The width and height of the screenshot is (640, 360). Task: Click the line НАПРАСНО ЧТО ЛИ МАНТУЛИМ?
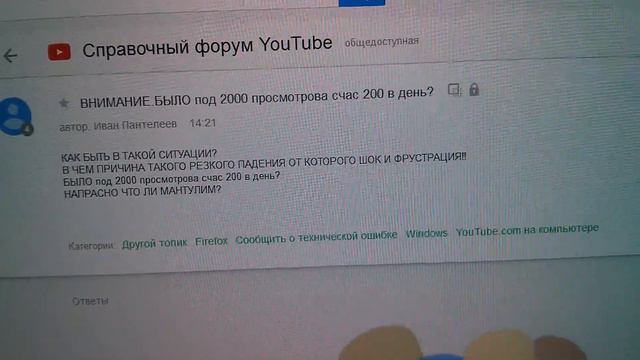[142, 191]
